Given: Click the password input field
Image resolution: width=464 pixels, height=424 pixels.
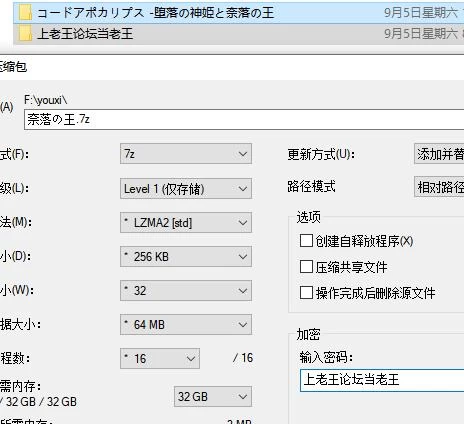Looking at the screenshot, I should pyautogui.click(x=382, y=380).
